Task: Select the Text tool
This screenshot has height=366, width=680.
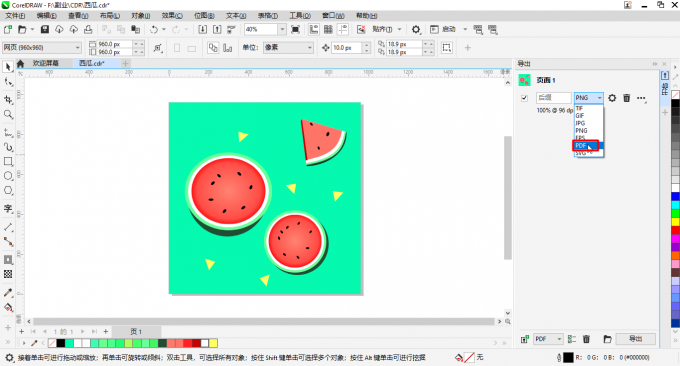Action: (8, 209)
